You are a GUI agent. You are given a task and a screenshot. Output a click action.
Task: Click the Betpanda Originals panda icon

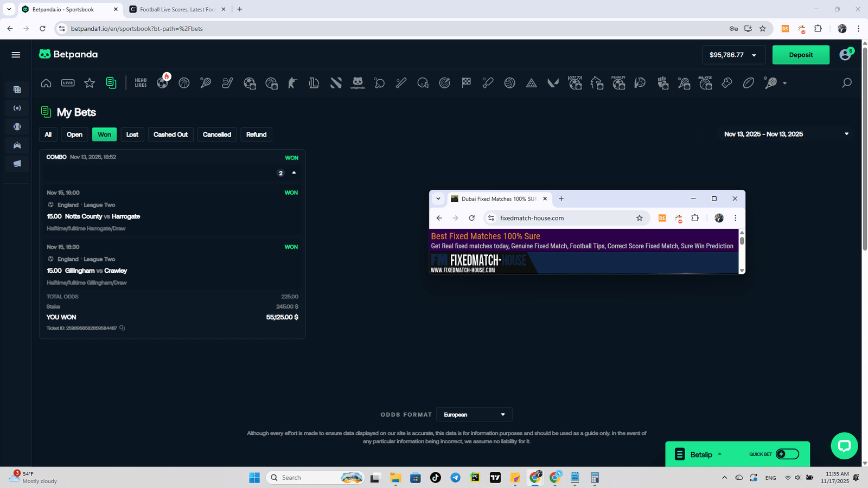coord(358,83)
